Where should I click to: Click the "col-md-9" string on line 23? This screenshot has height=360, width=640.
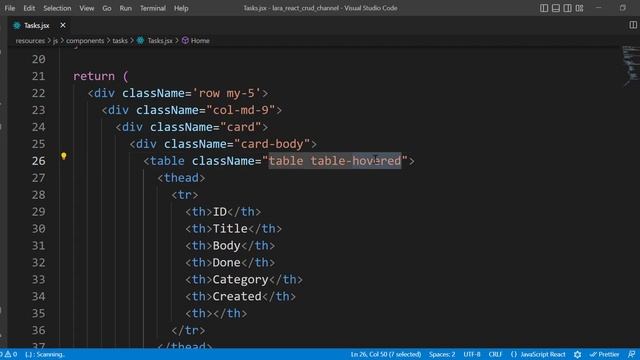(x=244, y=110)
